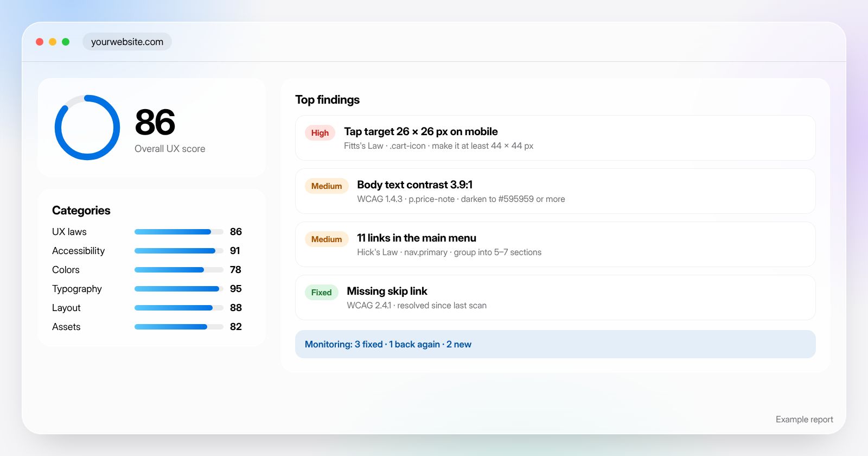868x456 pixels.
Task: Click the WCAG 2.4.1 resolved detail line
Action: [x=417, y=306]
